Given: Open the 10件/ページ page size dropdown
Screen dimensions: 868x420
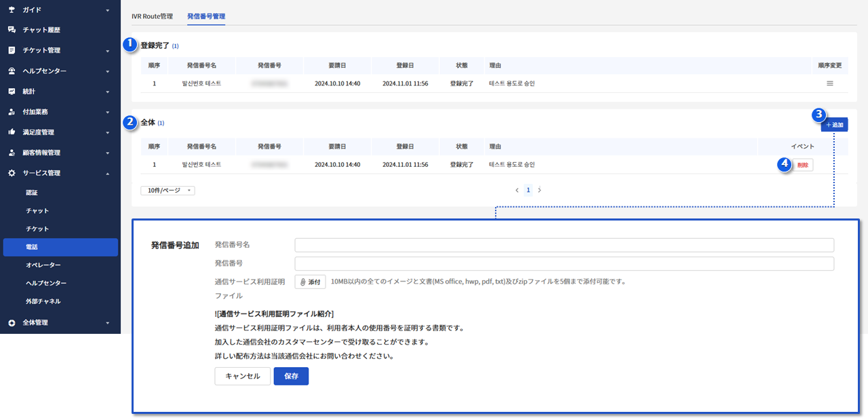Looking at the screenshot, I should coord(167,191).
